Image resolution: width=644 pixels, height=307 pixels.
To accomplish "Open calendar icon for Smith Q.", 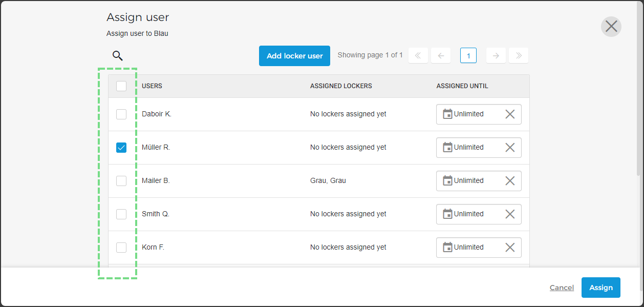I will tap(447, 214).
